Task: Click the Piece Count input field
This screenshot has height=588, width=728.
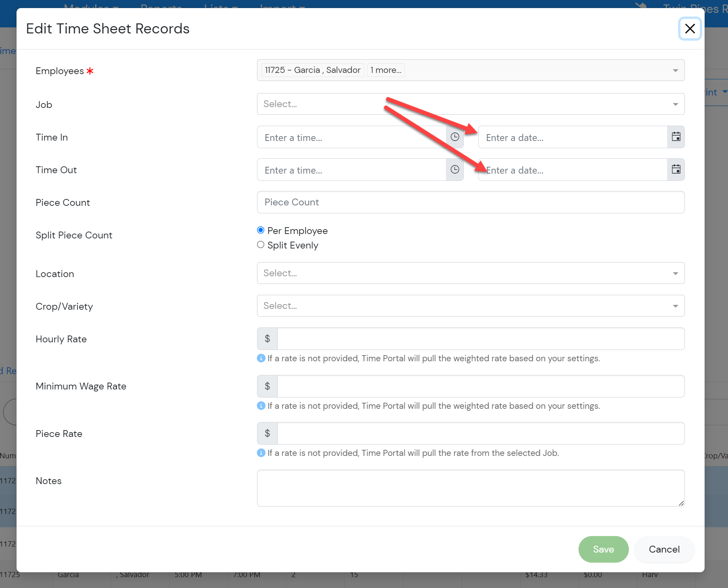Action: [x=470, y=203]
